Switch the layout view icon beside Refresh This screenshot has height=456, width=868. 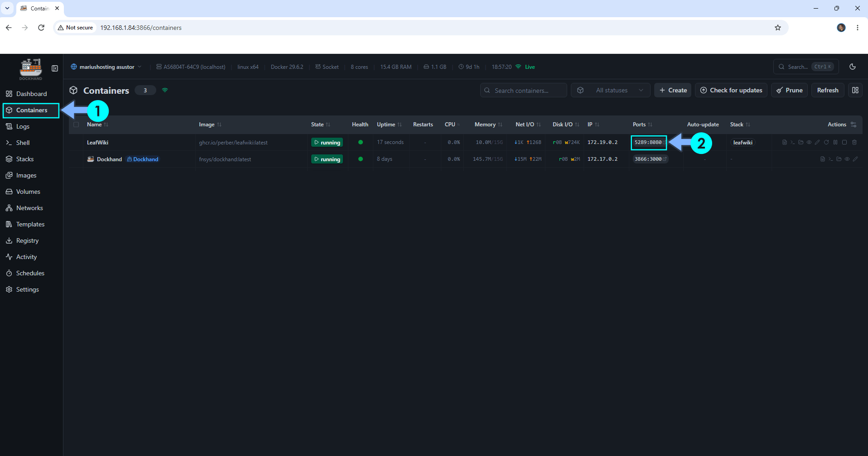[855, 90]
